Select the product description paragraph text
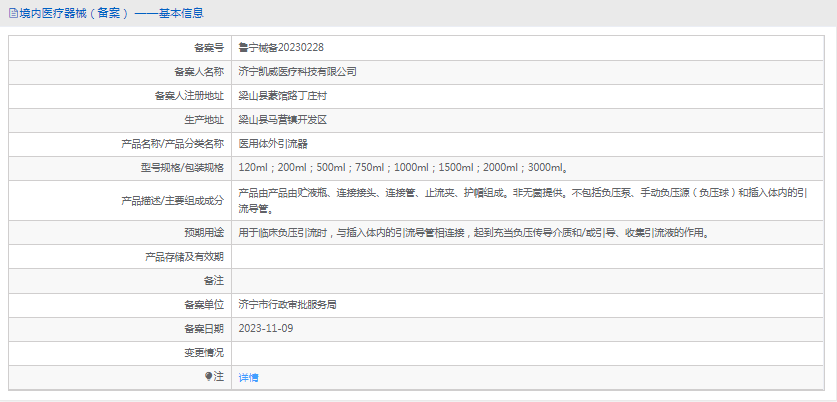This screenshot has width=837, height=402. (523, 201)
